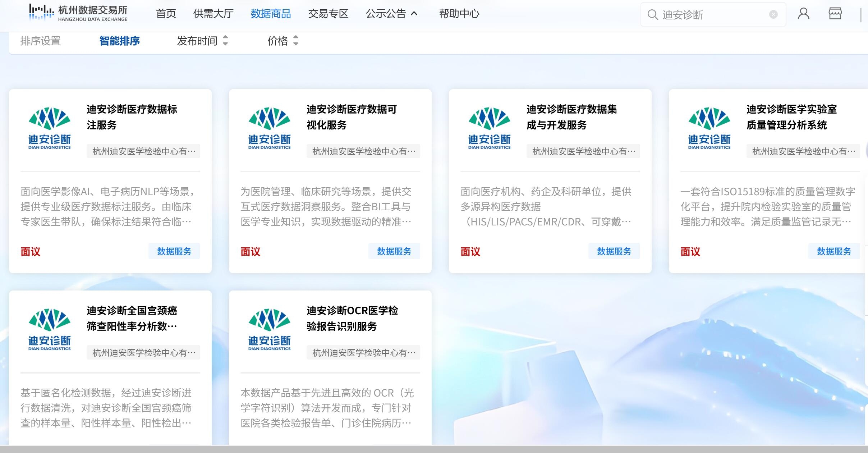Click 数据服务 tag on 数据集成与开发服务 card
Screen dimensions: 868x453
coord(614,251)
